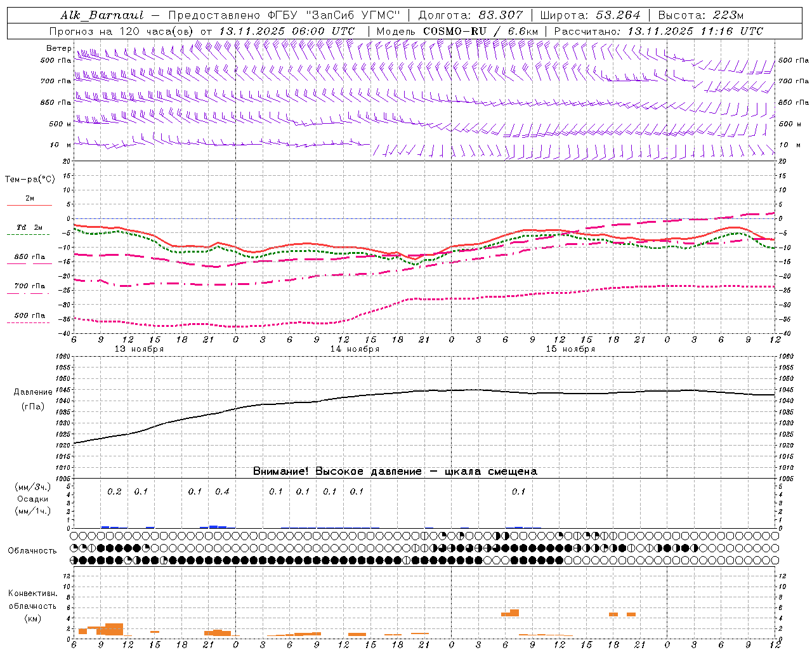The image size is (812, 650).
Task: Click the longitude value 83.307
Action: 501,15
